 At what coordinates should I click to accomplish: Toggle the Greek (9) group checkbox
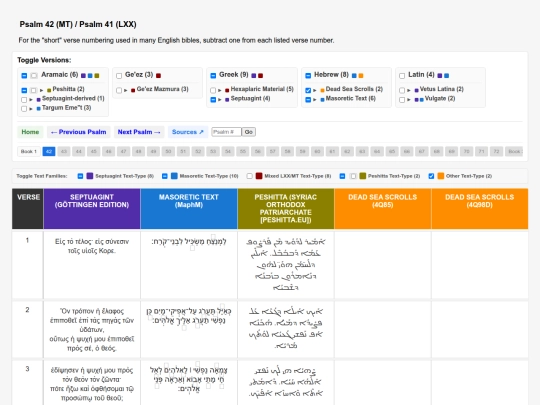coord(213,75)
